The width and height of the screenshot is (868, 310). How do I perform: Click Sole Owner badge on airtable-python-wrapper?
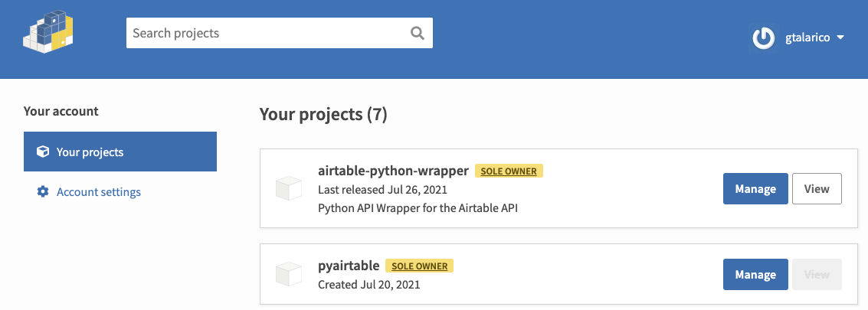[509, 171]
